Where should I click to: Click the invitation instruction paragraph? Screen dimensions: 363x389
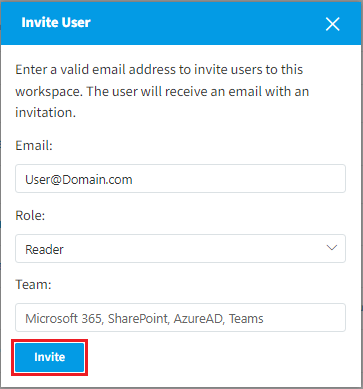coord(162,91)
